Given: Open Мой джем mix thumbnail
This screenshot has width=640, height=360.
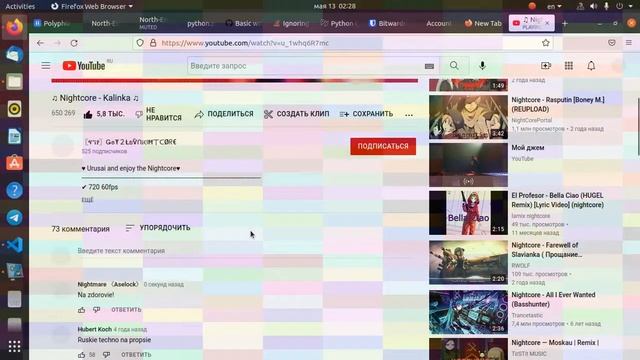Looking at the screenshot, I should click(468, 165).
